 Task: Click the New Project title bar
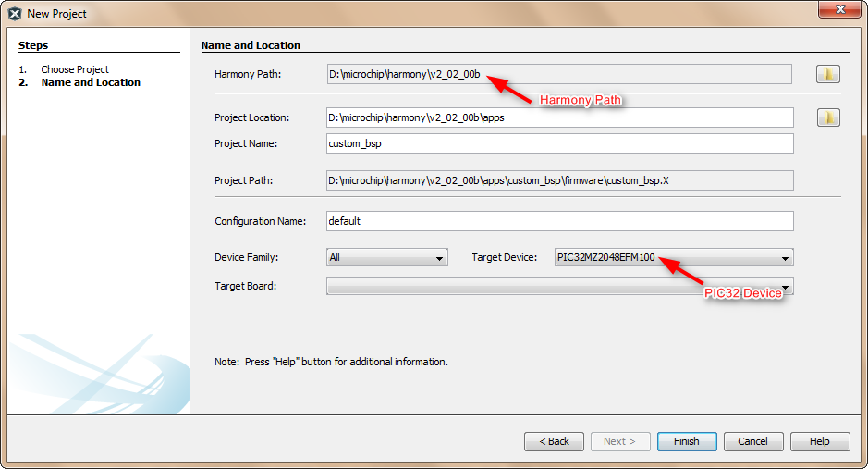point(416,14)
